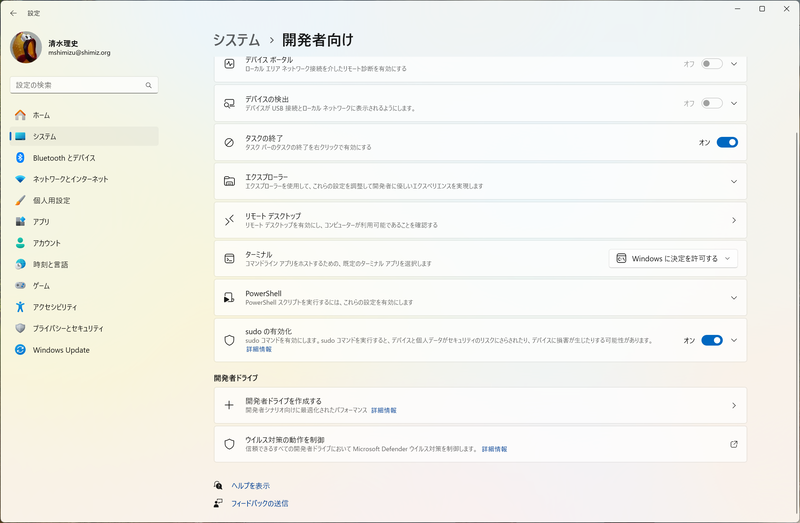Viewport: 800px width, 523px height.
Task: Click the settings search field
Action: [84, 85]
